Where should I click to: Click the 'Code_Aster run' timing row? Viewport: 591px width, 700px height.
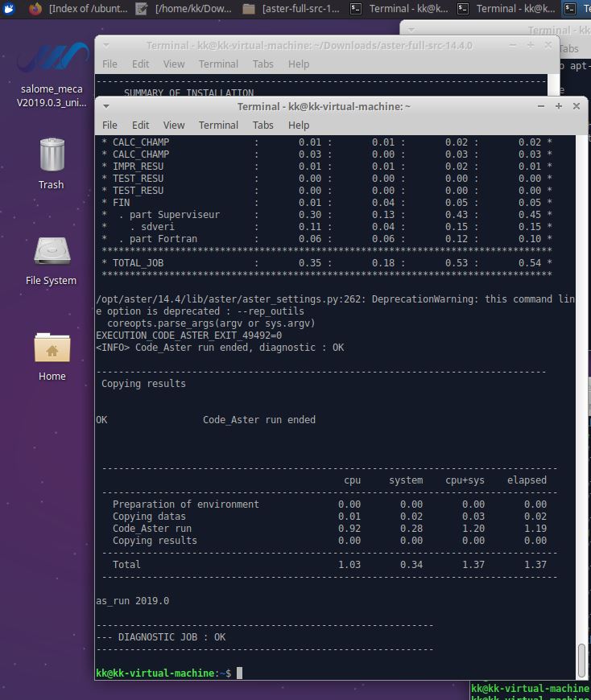point(329,528)
